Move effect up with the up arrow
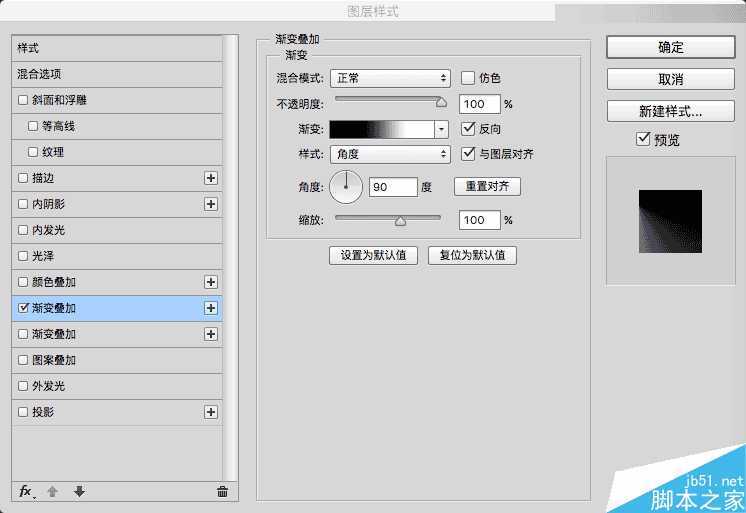Viewport: 746px width, 513px height. 52,491
